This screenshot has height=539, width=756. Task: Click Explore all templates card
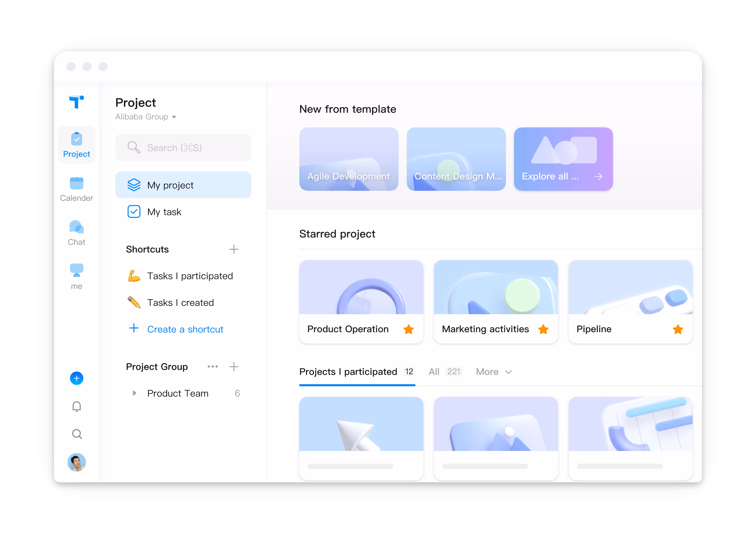(563, 159)
